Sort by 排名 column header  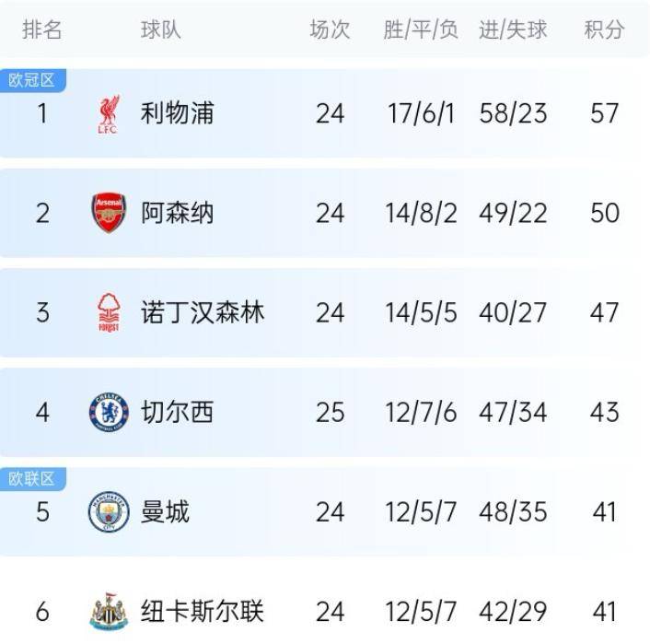pos(41,29)
